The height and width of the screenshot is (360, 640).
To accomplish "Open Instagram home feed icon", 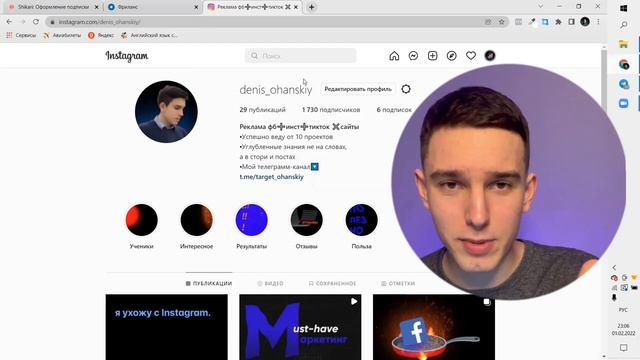I will (394, 56).
